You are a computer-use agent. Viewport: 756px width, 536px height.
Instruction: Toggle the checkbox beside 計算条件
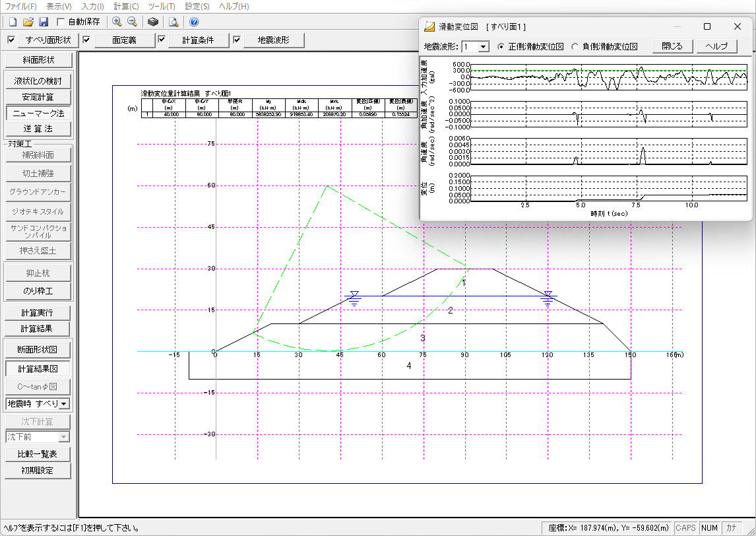pos(162,40)
